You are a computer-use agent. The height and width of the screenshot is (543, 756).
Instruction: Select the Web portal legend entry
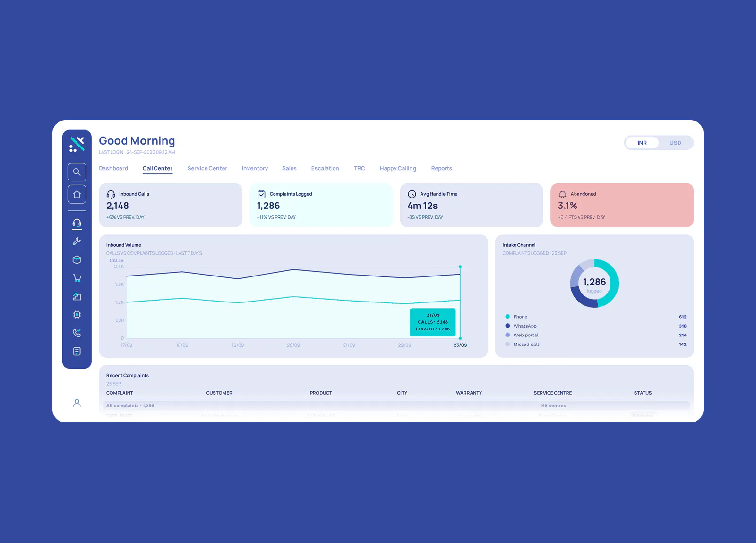click(x=595, y=335)
